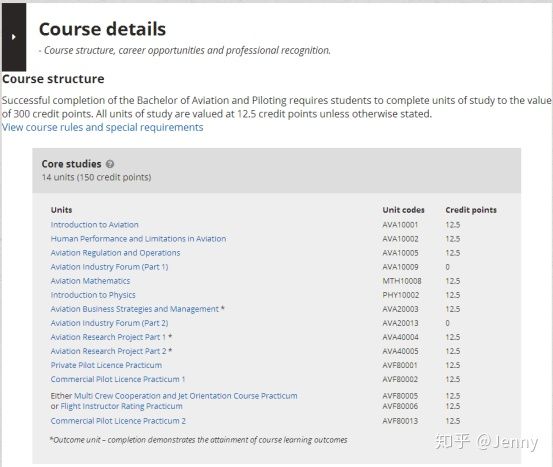The width and height of the screenshot is (553, 467).
Task: Open View course rules and special requirements
Action: 103,127
